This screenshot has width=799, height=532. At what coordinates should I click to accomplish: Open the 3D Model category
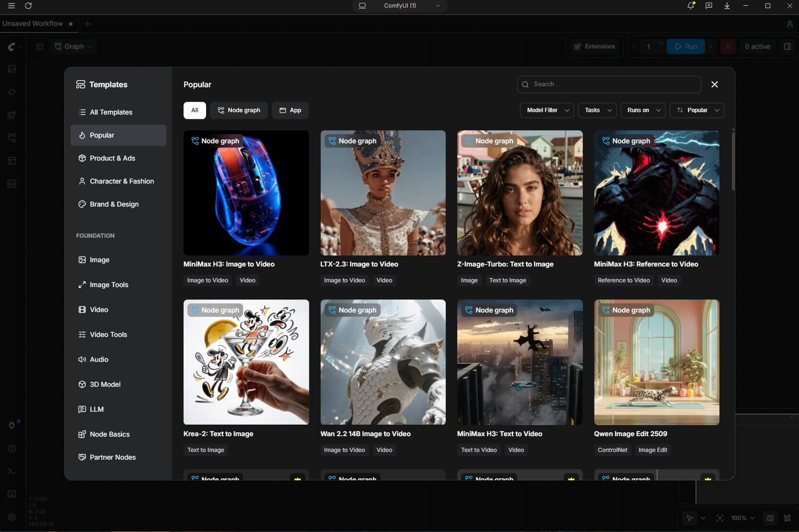click(x=118, y=384)
